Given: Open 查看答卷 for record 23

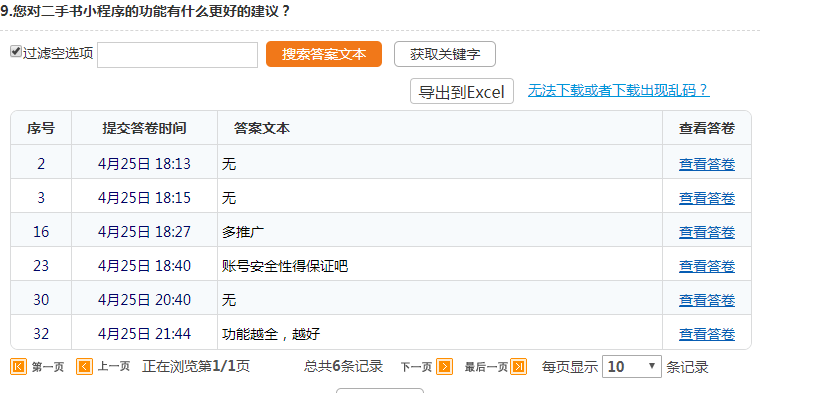Looking at the screenshot, I should 706,266.
